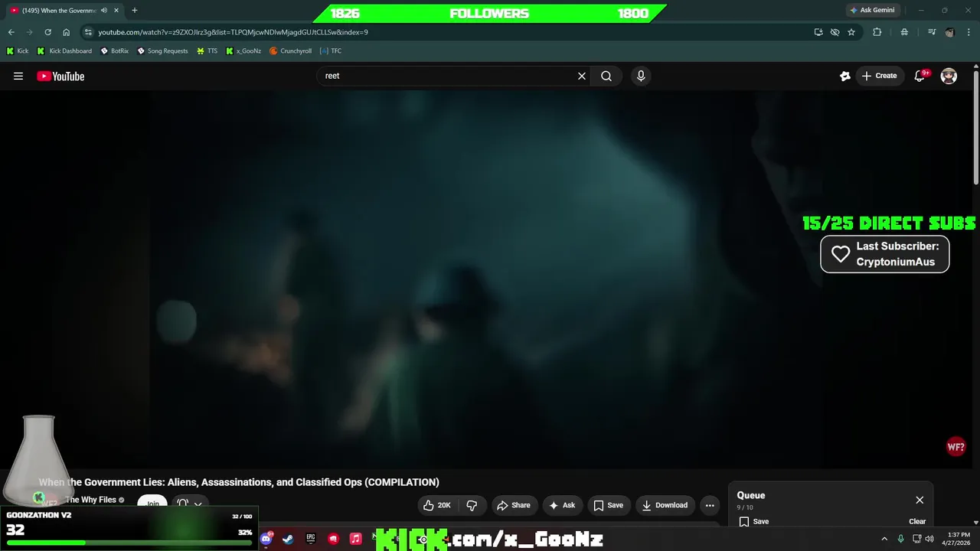Click the Ask Gemini button
Screen dimensions: 980x551
872,10
